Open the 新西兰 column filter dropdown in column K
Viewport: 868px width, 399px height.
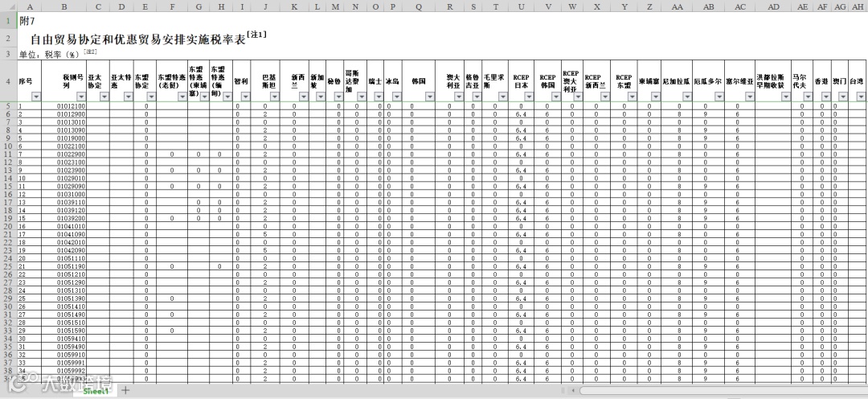click(x=303, y=97)
